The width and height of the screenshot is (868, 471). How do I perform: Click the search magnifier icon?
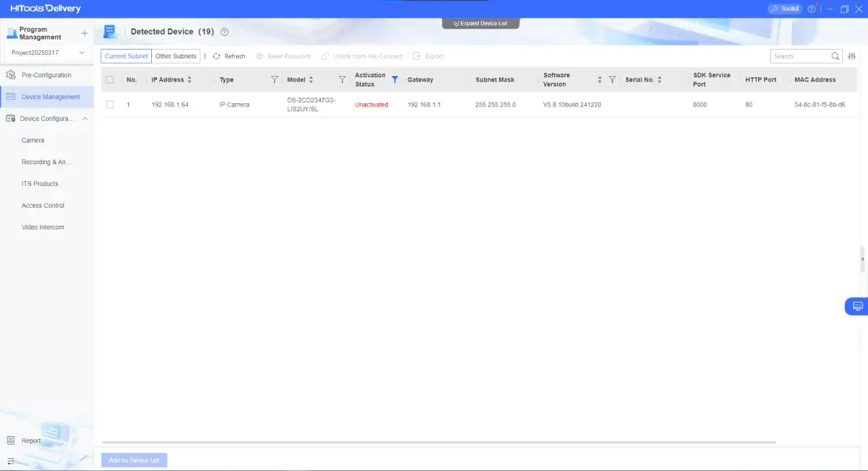pyautogui.click(x=835, y=56)
